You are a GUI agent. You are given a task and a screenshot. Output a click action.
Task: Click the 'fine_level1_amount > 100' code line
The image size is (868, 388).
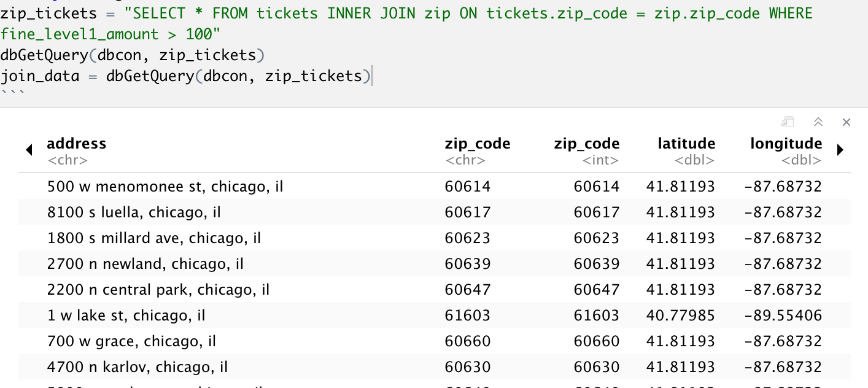[110, 34]
